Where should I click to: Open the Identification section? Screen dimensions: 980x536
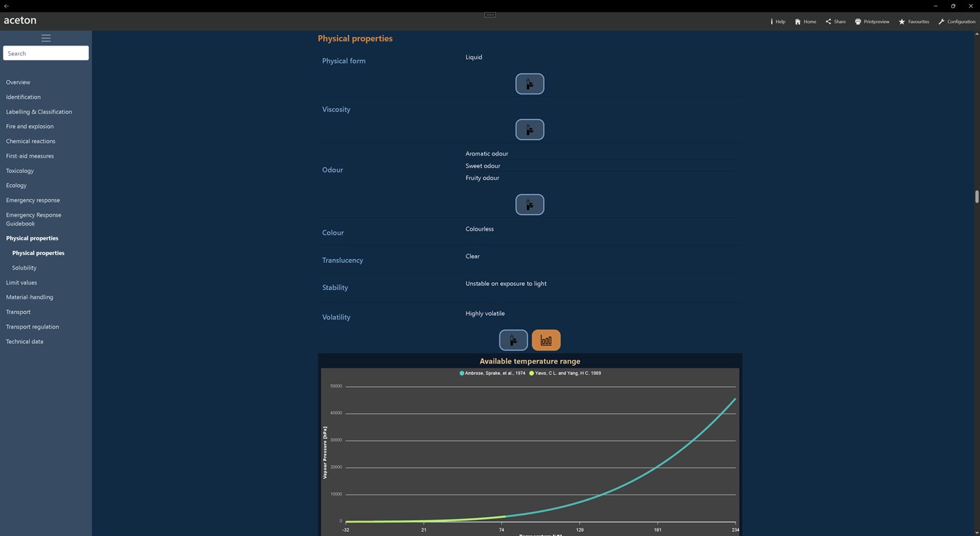[x=23, y=97]
